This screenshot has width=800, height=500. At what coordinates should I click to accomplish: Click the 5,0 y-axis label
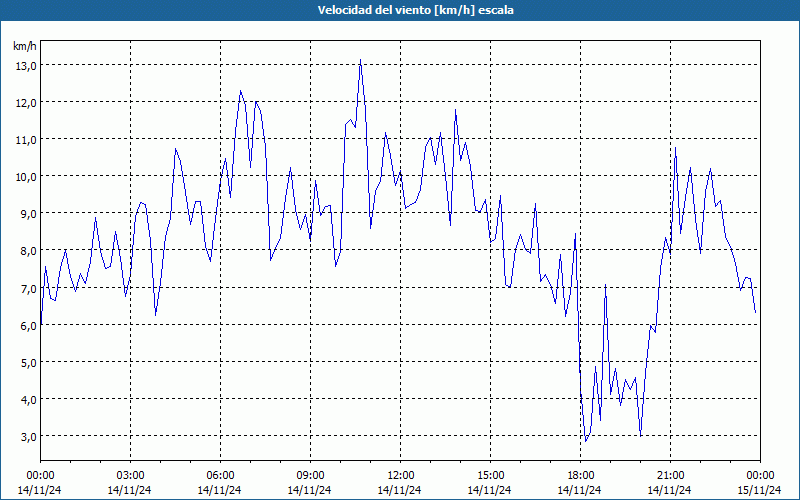(x=28, y=362)
